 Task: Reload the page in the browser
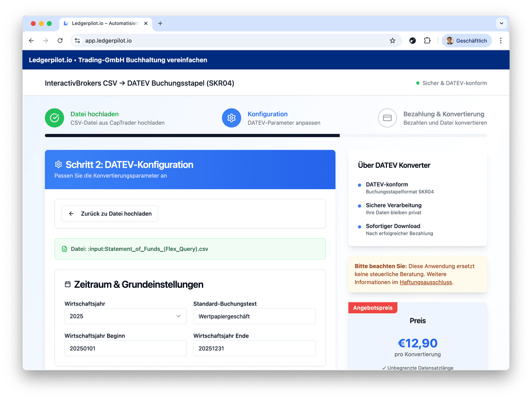click(60, 41)
